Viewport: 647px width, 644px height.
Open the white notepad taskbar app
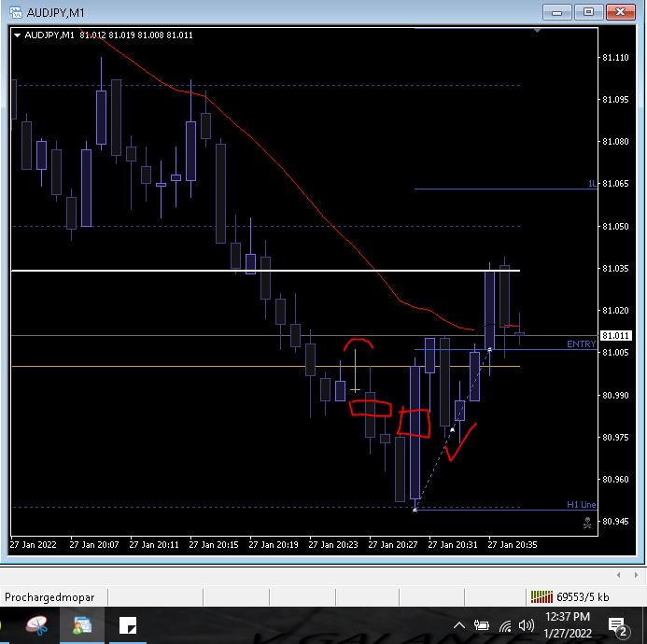(128, 625)
